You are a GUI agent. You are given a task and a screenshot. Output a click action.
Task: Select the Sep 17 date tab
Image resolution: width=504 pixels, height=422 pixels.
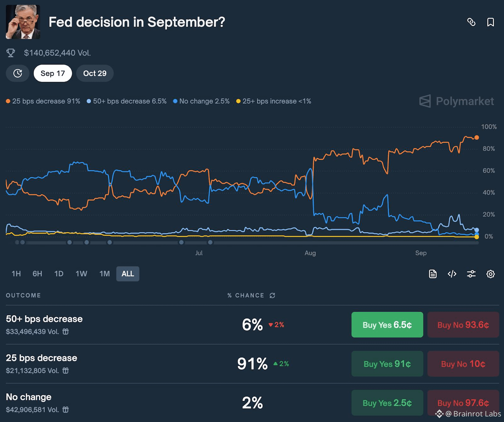pyautogui.click(x=53, y=73)
